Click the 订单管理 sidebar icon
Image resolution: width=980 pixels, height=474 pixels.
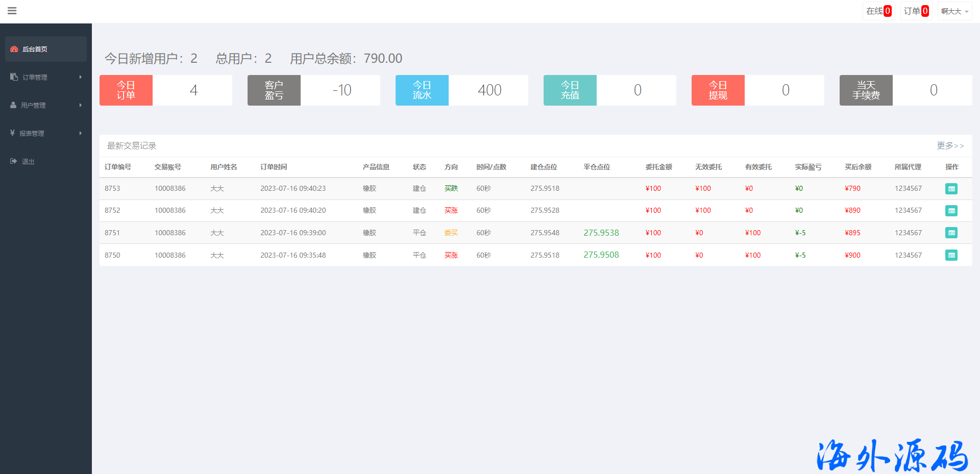(x=14, y=77)
